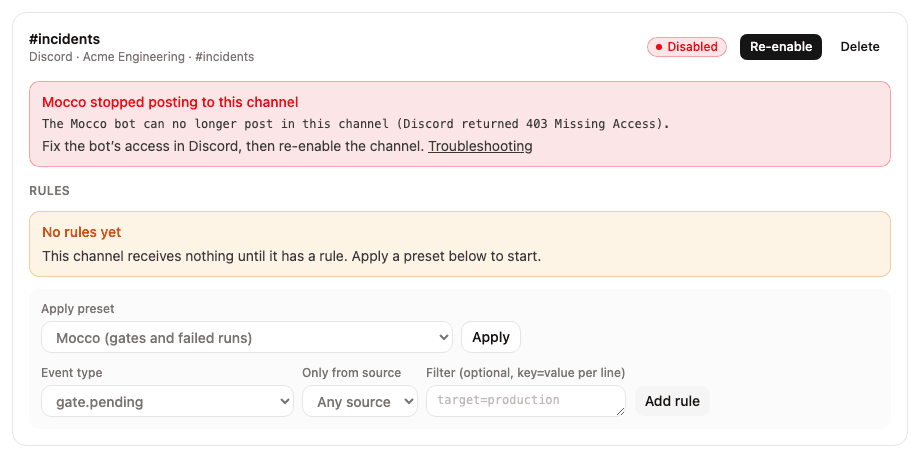The width and height of the screenshot is (920, 458).
Task: Click the 403 Missing Access error message
Action: tap(356, 124)
